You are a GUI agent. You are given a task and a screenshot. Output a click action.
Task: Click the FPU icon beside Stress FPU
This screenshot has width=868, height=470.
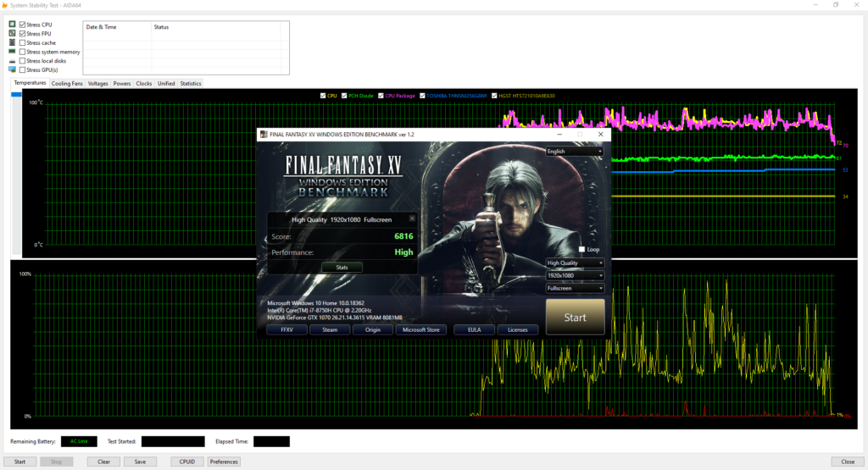coord(12,34)
